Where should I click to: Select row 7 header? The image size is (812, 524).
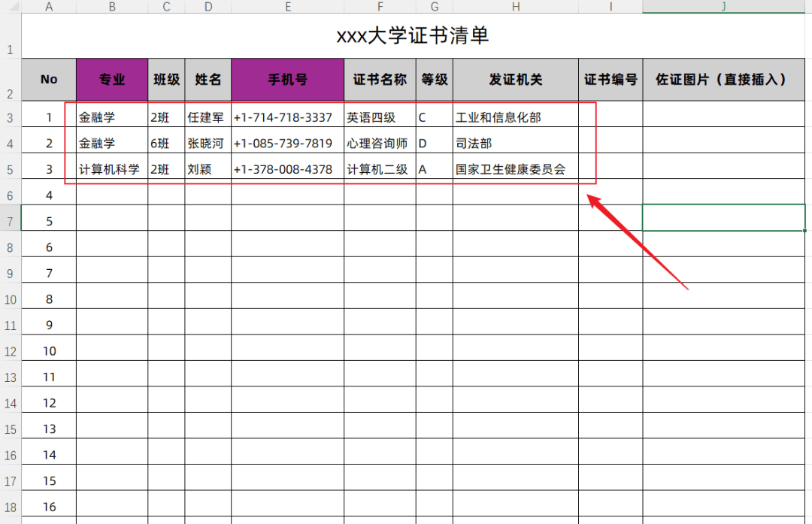[11, 222]
